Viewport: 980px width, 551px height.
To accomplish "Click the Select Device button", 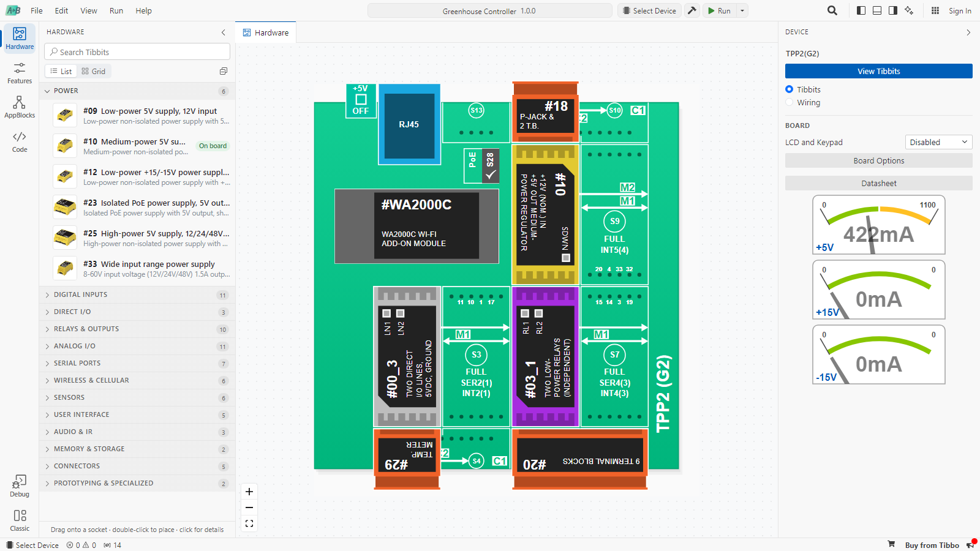I will [649, 10].
